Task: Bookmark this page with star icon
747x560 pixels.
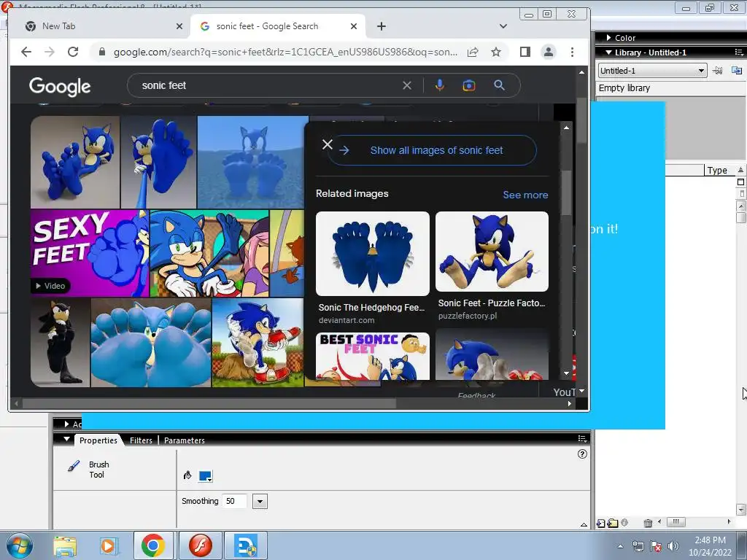Action: (x=496, y=52)
